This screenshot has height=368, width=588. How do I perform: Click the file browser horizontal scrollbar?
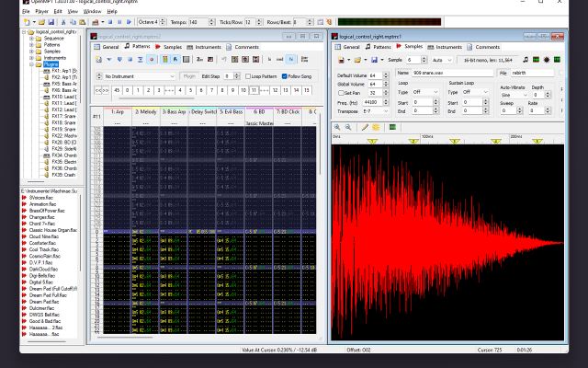pyautogui.click(x=47, y=341)
